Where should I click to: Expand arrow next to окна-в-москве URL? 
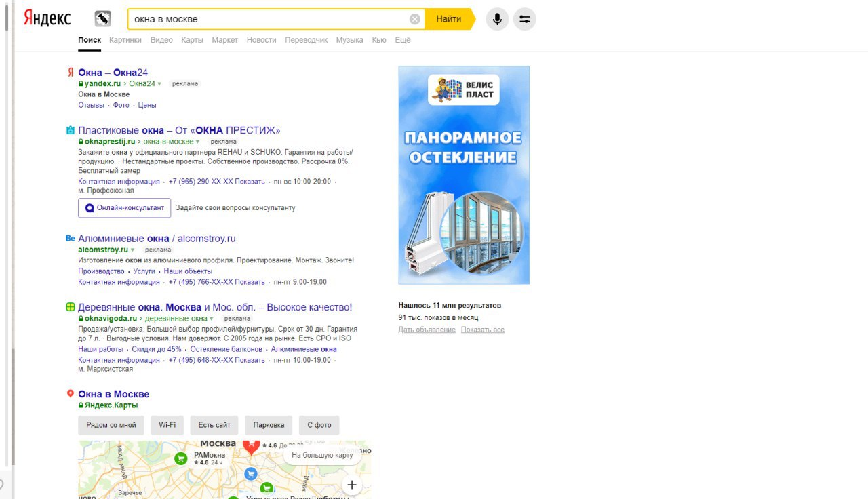(197, 142)
